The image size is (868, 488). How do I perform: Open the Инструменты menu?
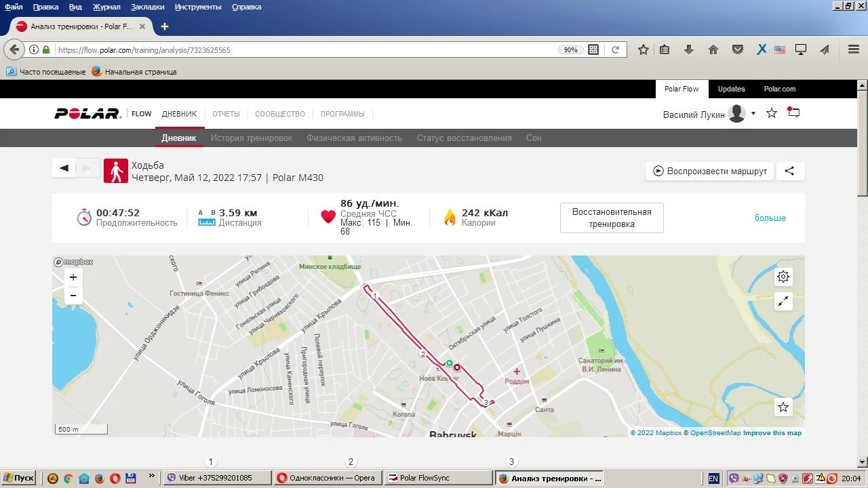[x=198, y=7]
